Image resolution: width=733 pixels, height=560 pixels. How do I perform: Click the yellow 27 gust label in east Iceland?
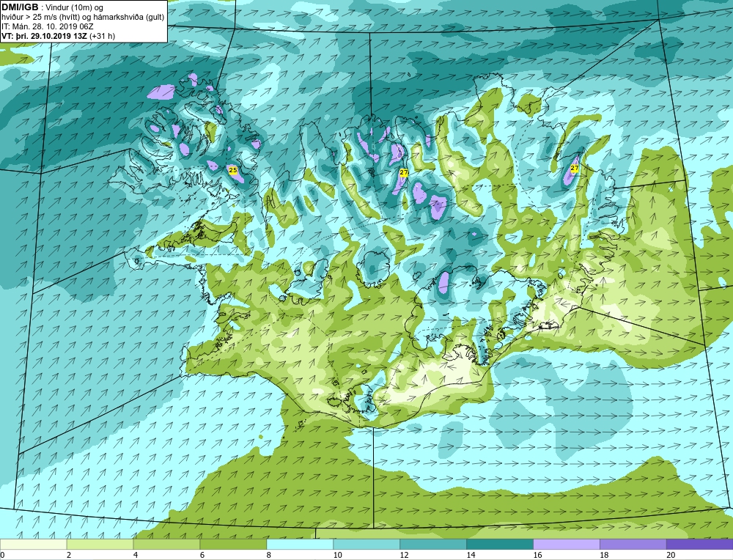tap(575, 168)
